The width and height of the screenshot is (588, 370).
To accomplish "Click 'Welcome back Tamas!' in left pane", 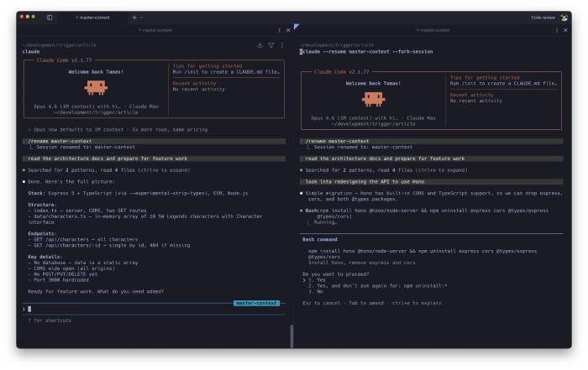I will pyautogui.click(x=96, y=72).
